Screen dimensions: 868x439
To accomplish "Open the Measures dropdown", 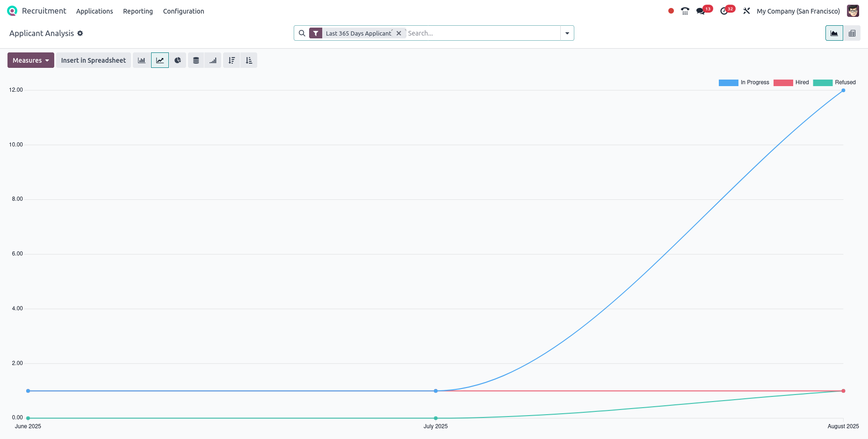I will click(x=31, y=60).
